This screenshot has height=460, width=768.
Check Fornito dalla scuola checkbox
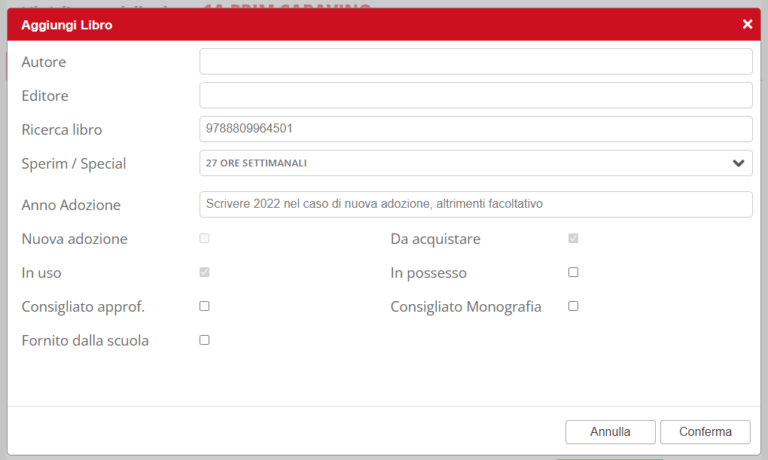click(204, 340)
